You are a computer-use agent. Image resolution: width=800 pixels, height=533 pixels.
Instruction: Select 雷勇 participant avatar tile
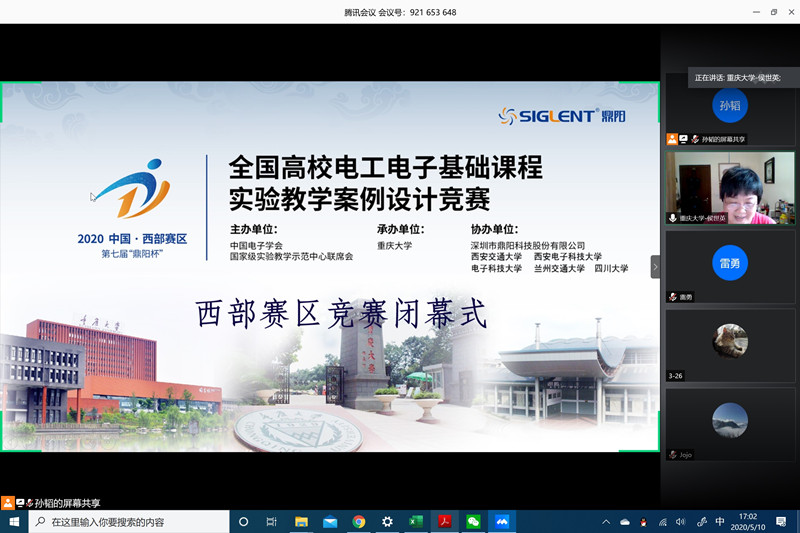click(x=730, y=267)
